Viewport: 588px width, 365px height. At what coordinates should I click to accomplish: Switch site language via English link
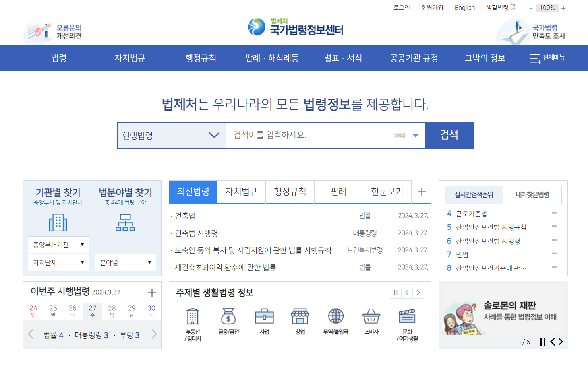[465, 7]
